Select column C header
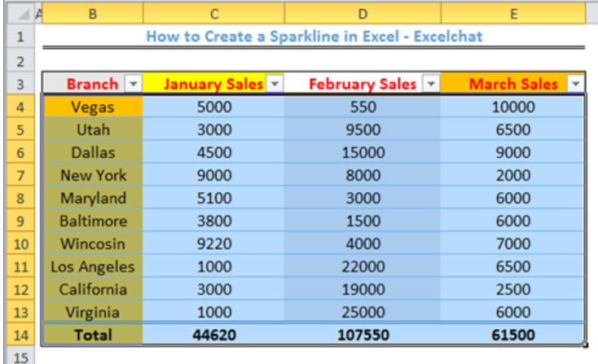598x364 pixels. (x=214, y=14)
